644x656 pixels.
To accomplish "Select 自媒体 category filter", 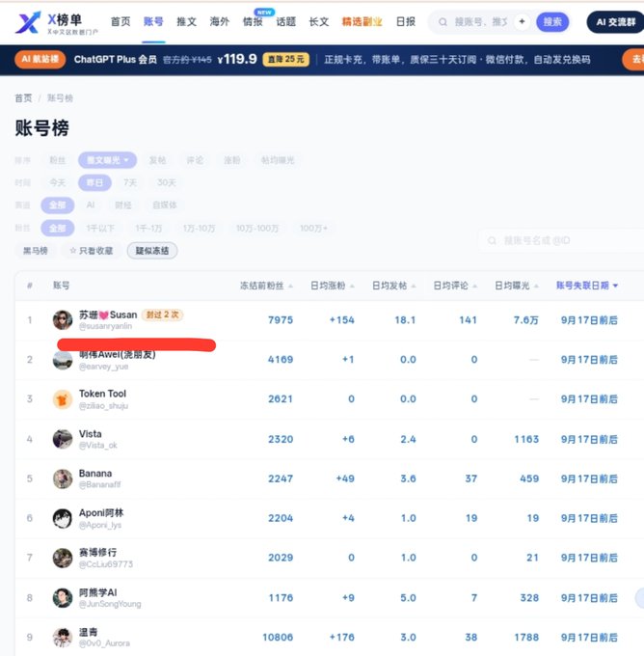I will [x=165, y=205].
